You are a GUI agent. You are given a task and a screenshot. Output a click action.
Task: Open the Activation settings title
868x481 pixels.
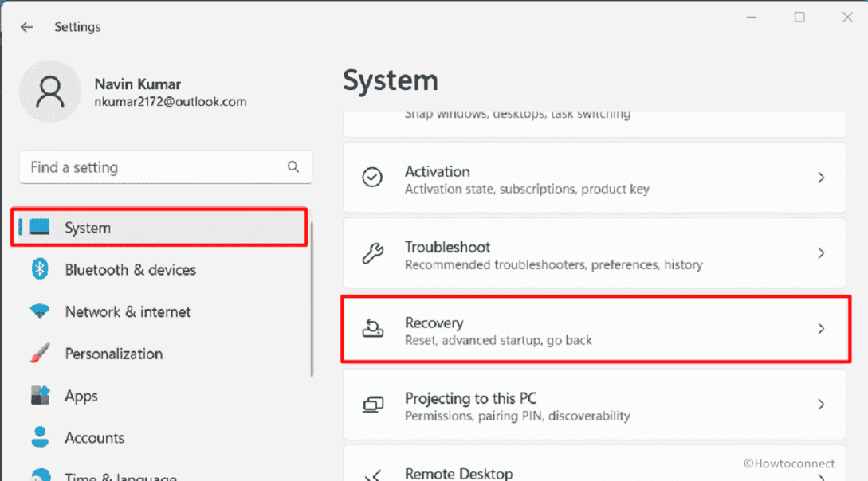(438, 171)
